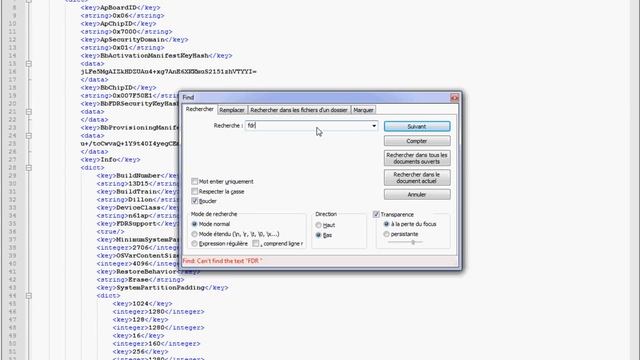Switch to the Remplacer tab

tap(232, 110)
